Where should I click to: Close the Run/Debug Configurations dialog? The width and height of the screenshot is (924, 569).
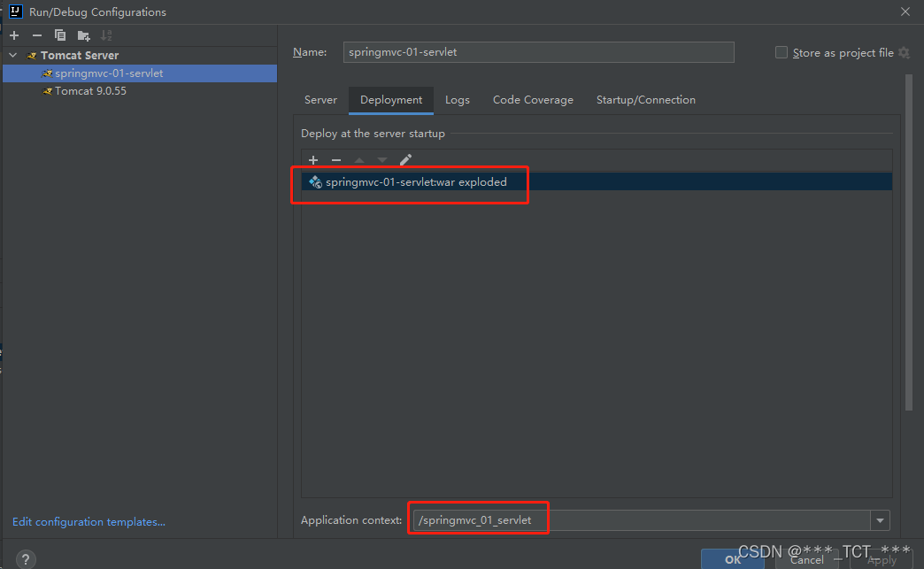pos(905,12)
